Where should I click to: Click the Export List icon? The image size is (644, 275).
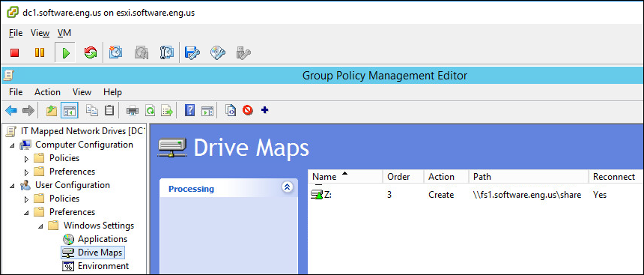click(x=167, y=110)
